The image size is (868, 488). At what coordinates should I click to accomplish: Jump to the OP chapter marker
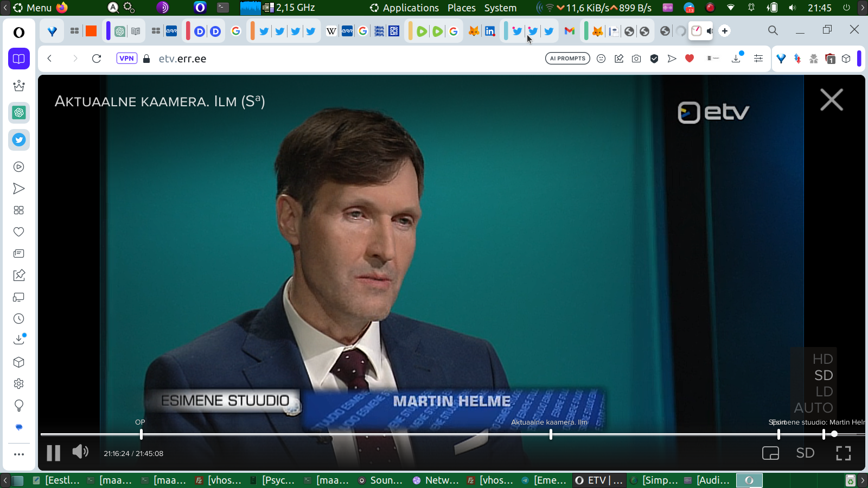click(141, 434)
